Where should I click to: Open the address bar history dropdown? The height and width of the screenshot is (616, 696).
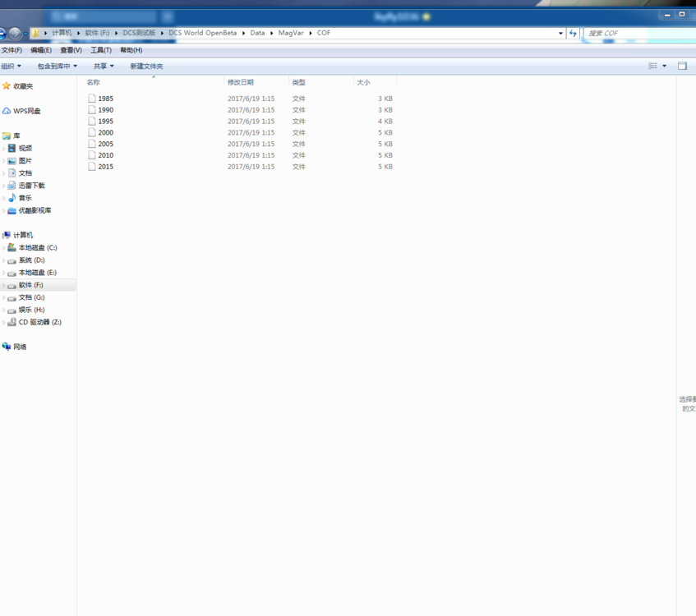(560, 34)
